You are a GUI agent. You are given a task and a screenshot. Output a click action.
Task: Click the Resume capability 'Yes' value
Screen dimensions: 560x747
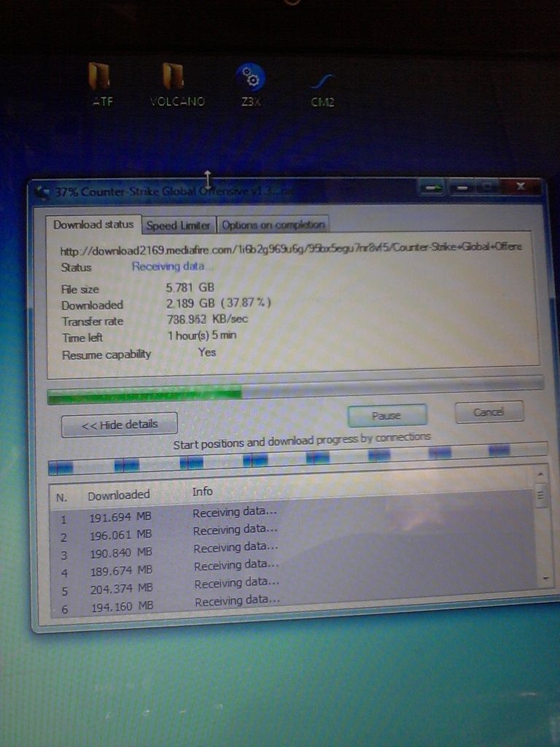(207, 352)
